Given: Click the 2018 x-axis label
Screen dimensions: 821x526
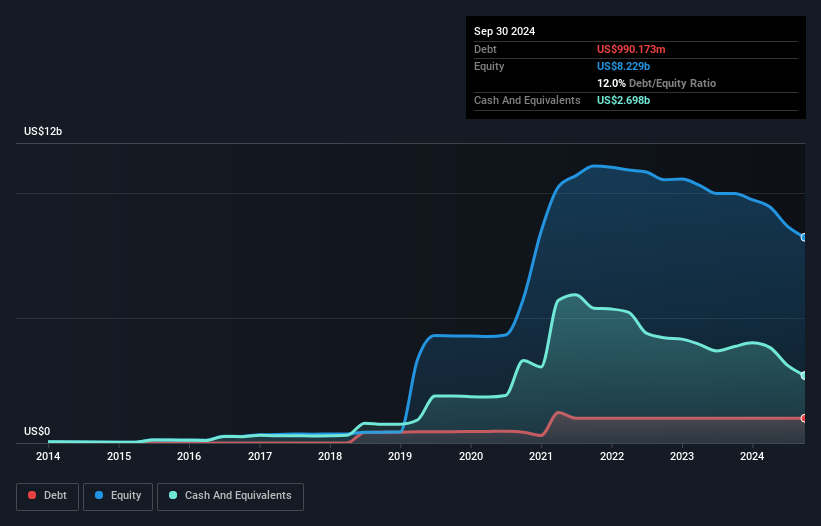Looking at the screenshot, I should point(330,456).
